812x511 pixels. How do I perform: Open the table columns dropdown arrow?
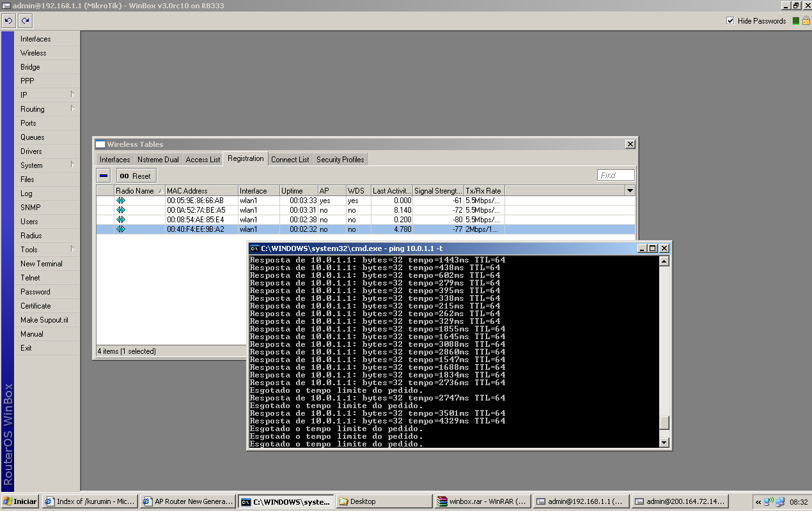pyautogui.click(x=630, y=191)
